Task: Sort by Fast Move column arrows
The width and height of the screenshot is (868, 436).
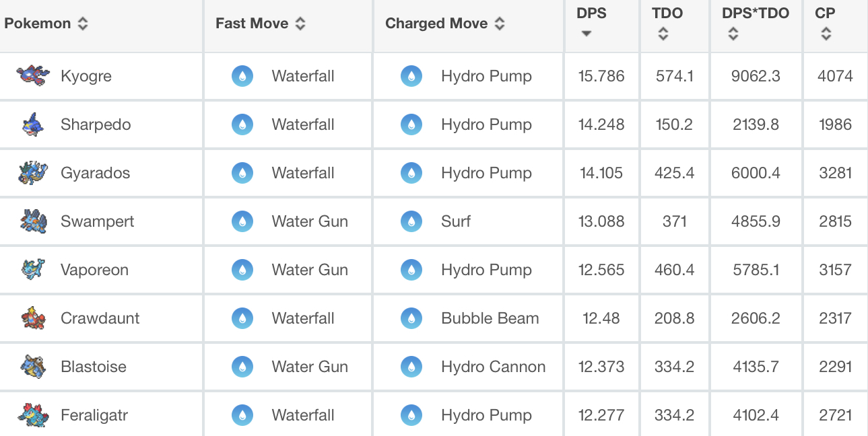Action: 300,24
